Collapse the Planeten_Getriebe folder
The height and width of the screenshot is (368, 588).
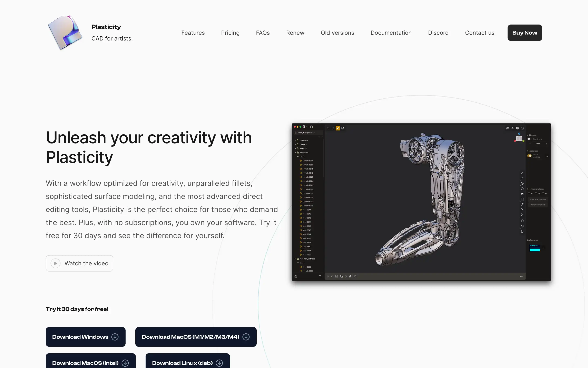295,259
